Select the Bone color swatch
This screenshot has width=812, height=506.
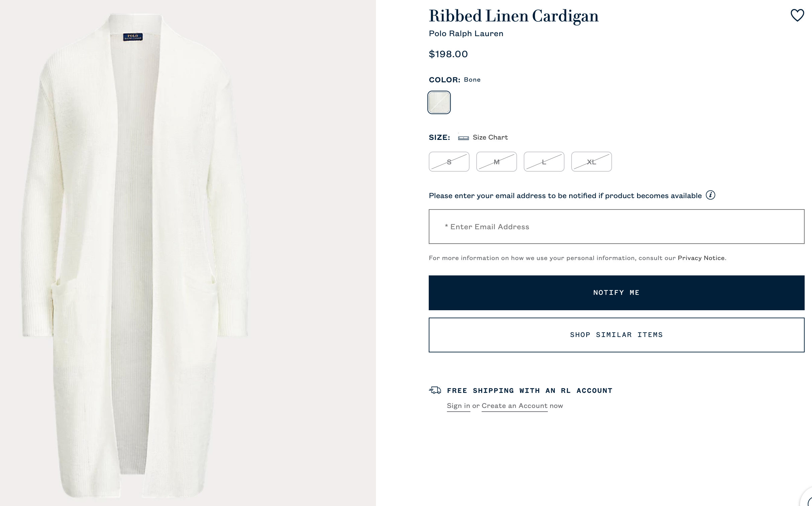(x=439, y=102)
